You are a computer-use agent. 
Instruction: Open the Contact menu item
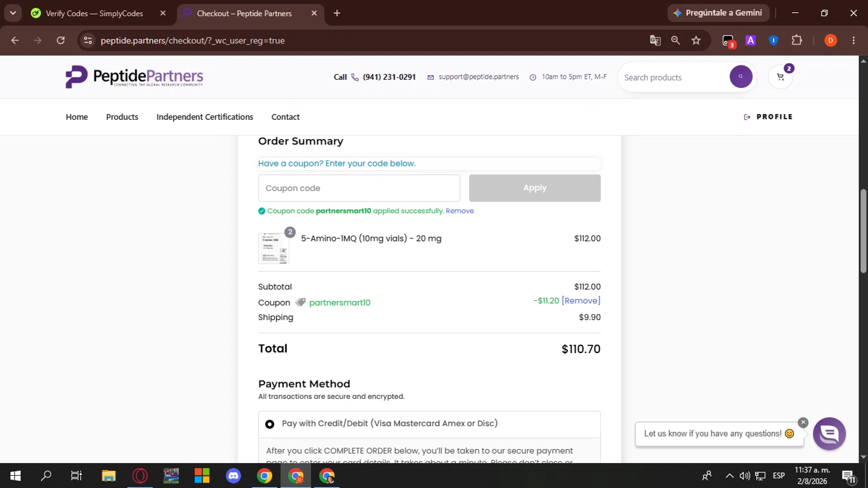coord(285,117)
